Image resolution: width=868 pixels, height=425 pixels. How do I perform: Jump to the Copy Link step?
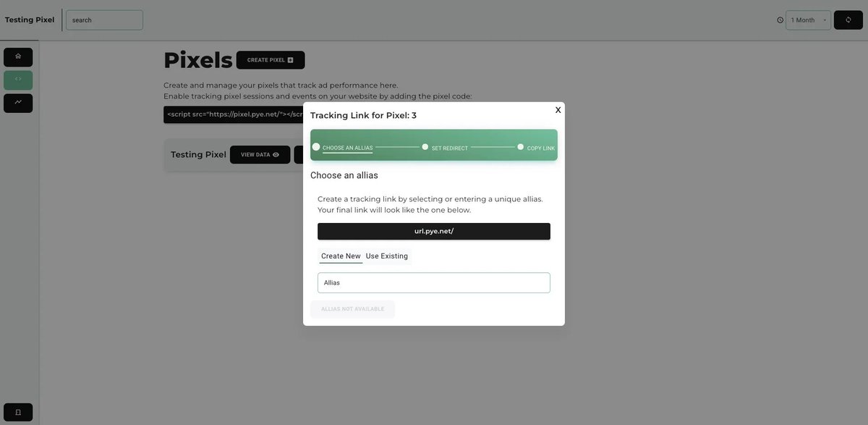tap(541, 148)
